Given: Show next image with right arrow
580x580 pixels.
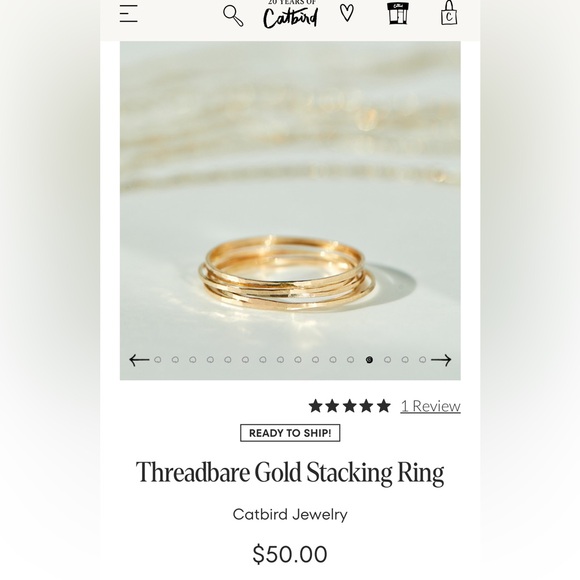Looking at the screenshot, I should pos(441,360).
